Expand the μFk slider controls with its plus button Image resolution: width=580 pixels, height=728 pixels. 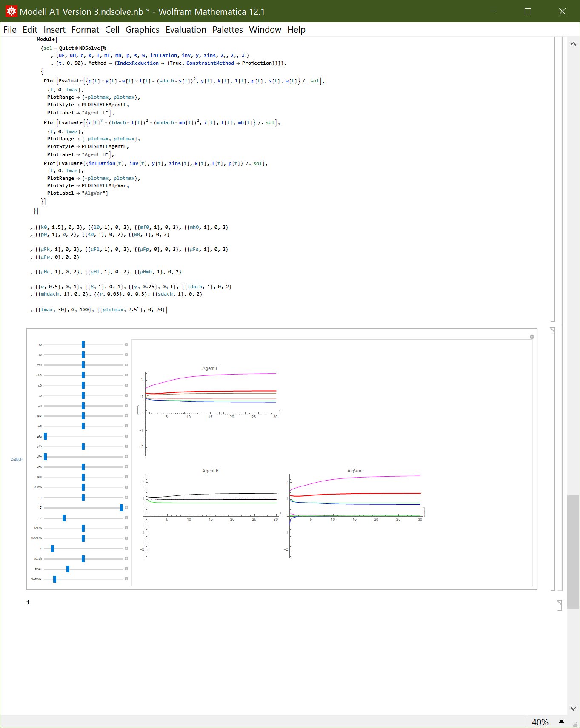pyautogui.click(x=126, y=416)
